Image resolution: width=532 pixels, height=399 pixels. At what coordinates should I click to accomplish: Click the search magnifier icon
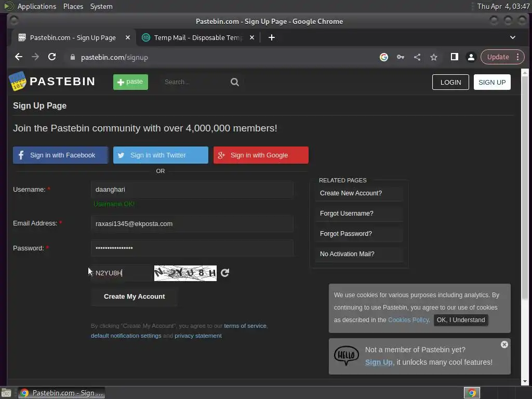(234, 82)
